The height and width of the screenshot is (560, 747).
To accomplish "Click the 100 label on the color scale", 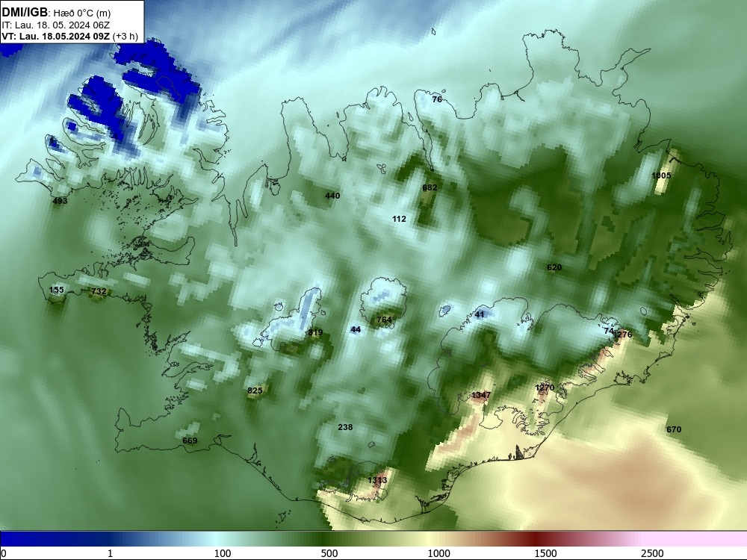I will click(223, 553).
